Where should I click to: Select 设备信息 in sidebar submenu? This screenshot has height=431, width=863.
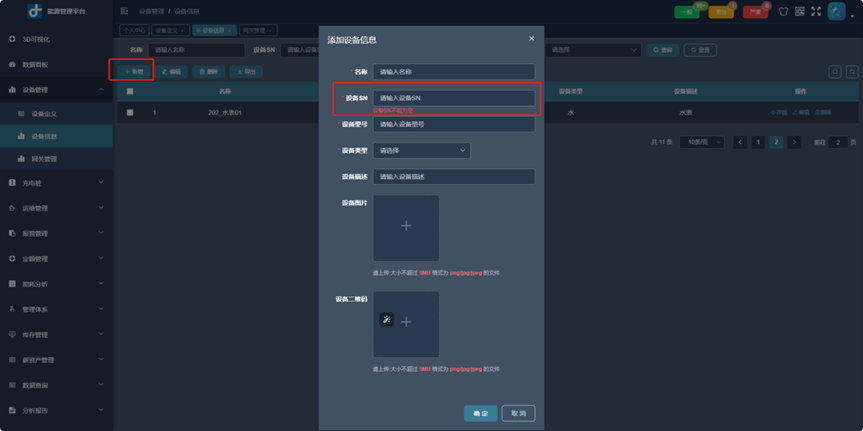(56, 136)
